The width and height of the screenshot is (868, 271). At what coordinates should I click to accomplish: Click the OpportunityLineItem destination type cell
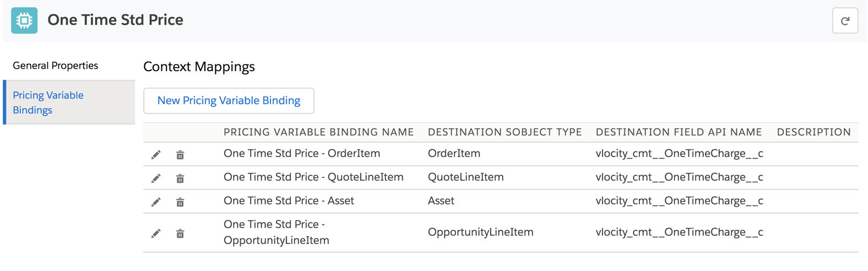pyautogui.click(x=480, y=232)
